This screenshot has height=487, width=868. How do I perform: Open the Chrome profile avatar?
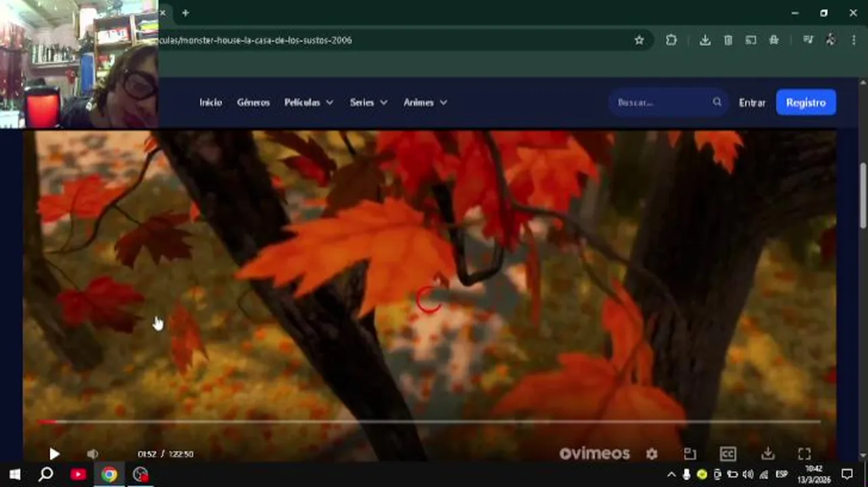point(831,40)
